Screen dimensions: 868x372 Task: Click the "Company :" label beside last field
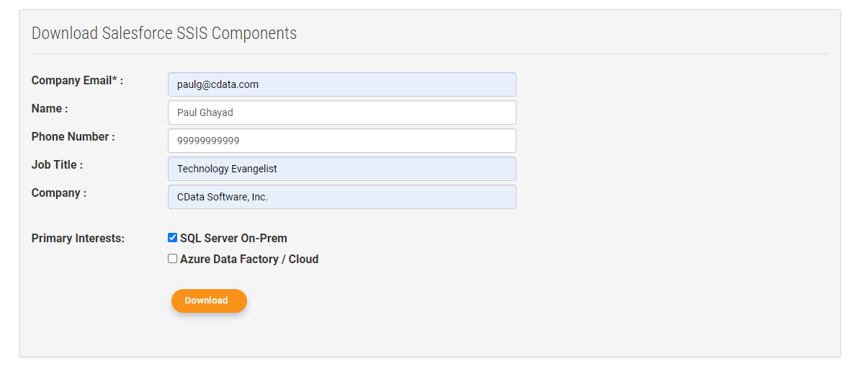tap(58, 193)
